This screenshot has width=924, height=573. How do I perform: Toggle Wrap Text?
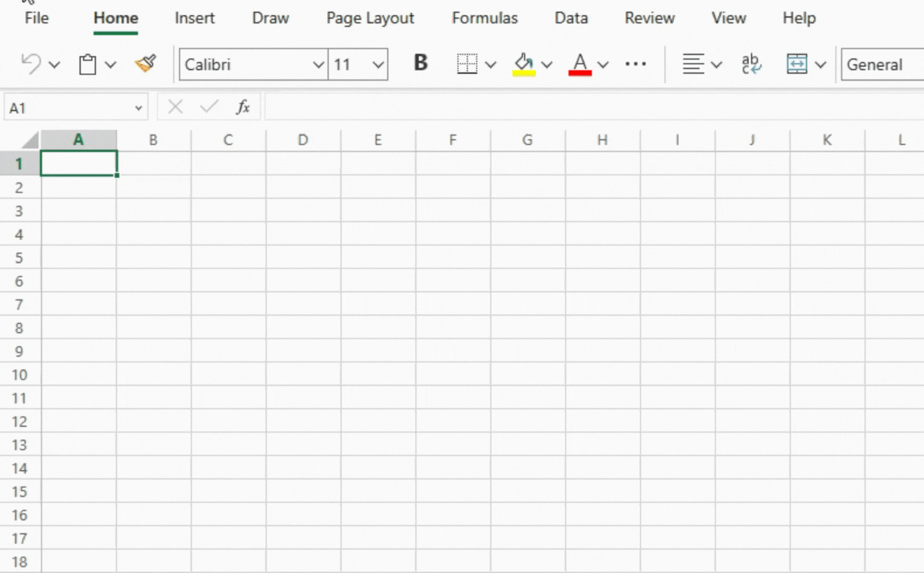tap(751, 64)
